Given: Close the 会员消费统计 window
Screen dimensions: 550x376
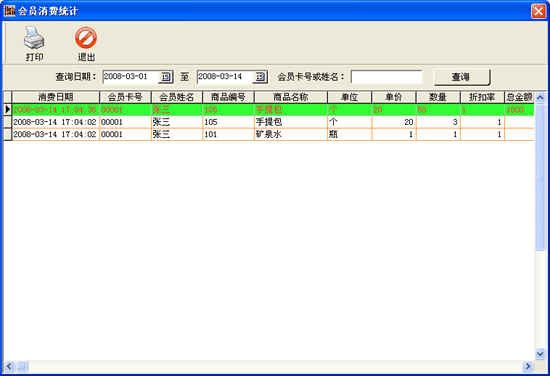Looking at the screenshot, I should point(538,11).
